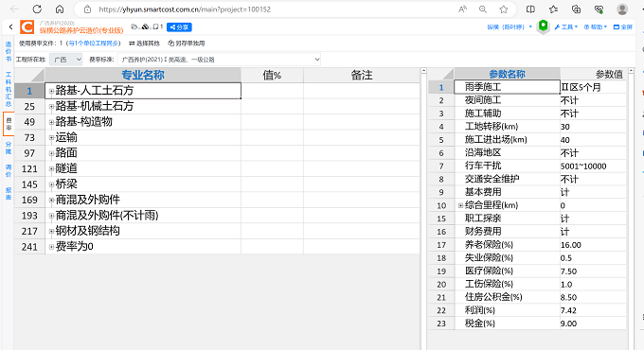The height and width of the screenshot is (350, 644).
Task: Expand the 隧道 row
Action: (x=51, y=169)
